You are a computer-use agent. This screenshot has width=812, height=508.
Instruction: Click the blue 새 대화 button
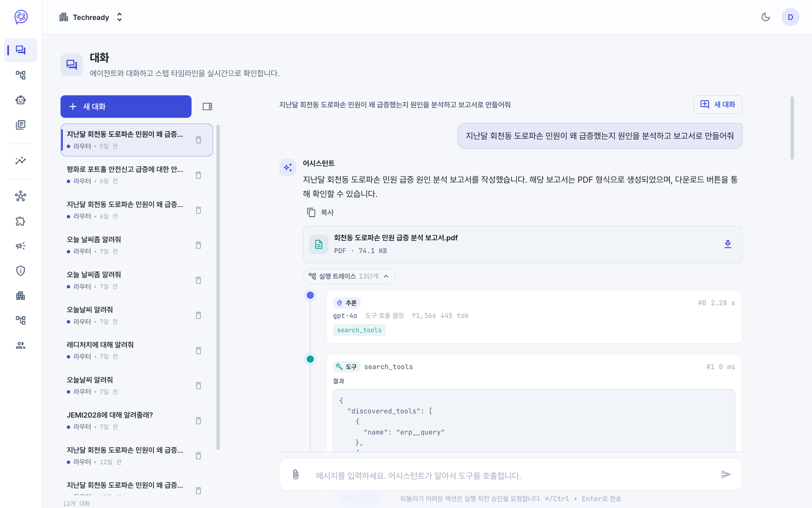pyautogui.click(x=126, y=106)
